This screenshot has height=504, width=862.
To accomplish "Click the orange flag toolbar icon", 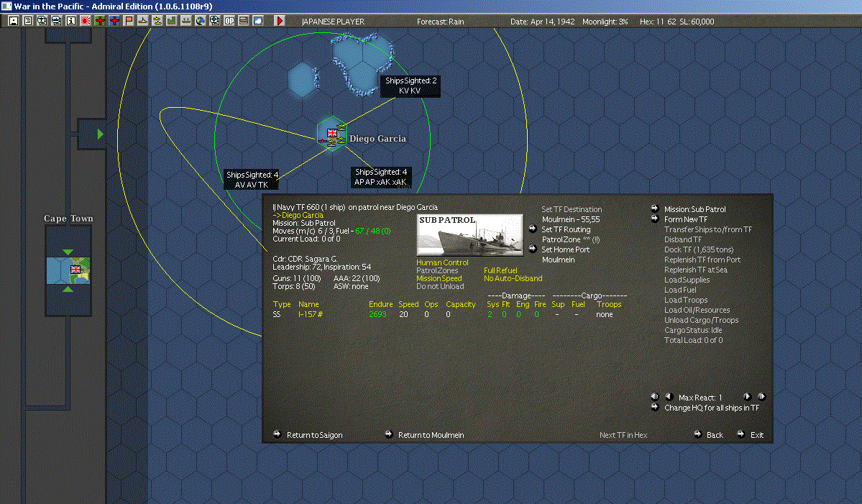I will coord(129,21).
